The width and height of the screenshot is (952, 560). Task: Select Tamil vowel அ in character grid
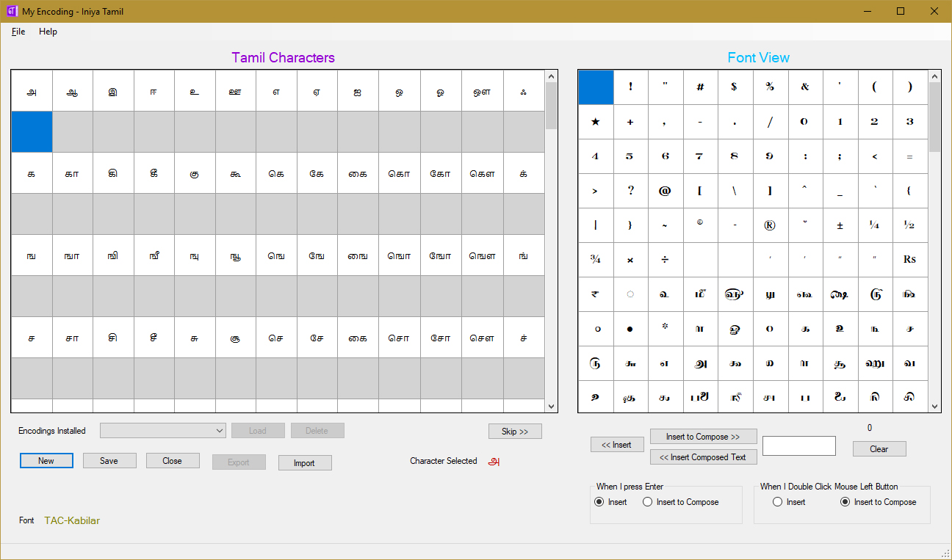coord(31,90)
